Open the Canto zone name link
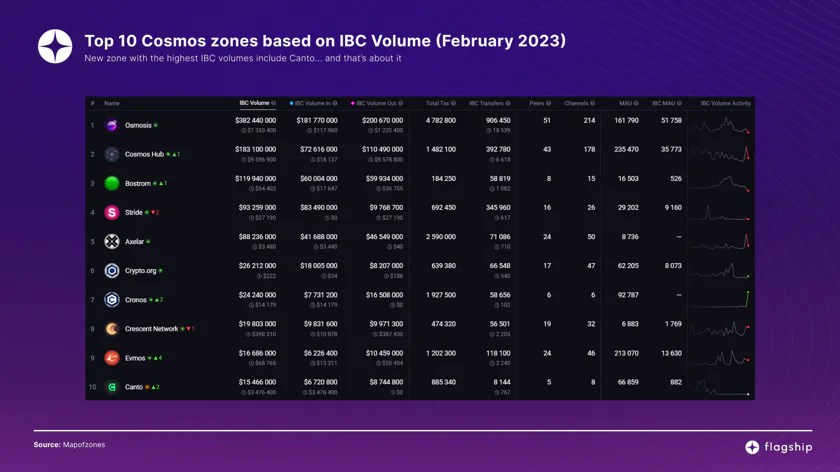840x472 pixels. click(x=134, y=387)
